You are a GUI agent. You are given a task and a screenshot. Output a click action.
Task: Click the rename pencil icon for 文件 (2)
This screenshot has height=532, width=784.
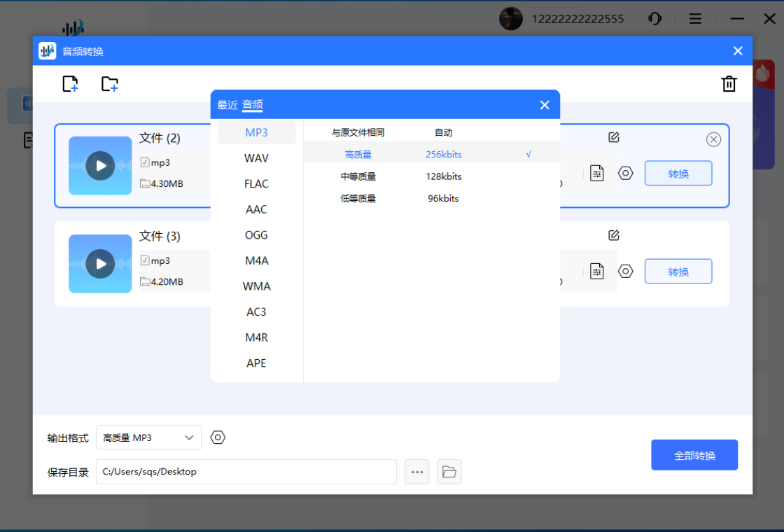click(614, 137)
